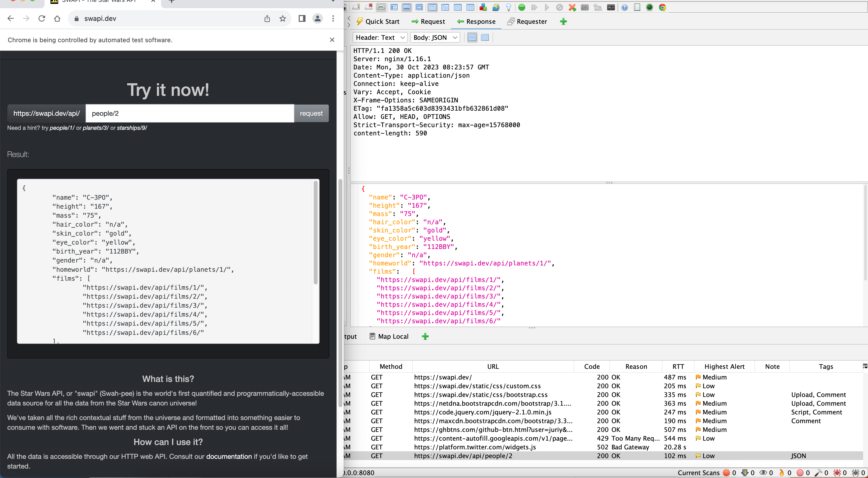Click the green break-on-requests circle icon
Image resolution: width=868 pixels, height=478 pixels.
pyautogui.click(x=522, y=8)
